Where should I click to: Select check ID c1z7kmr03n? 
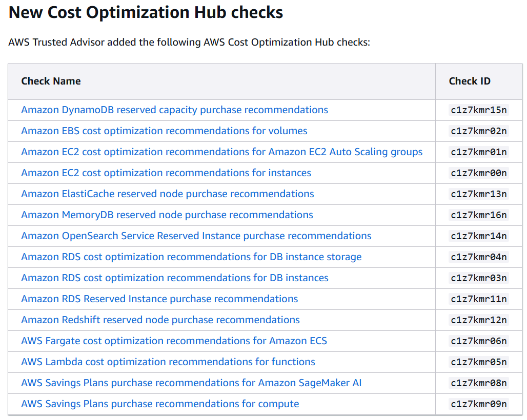[x=479, y=278]
